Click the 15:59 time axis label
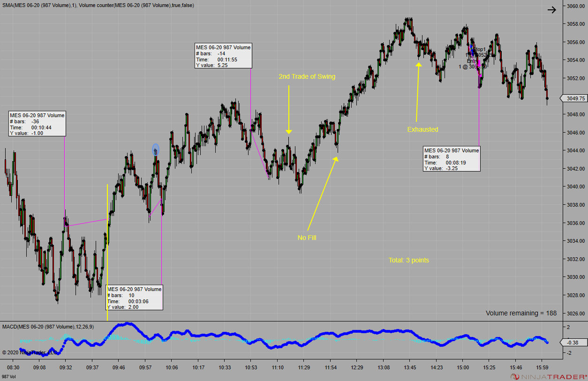 543,367
